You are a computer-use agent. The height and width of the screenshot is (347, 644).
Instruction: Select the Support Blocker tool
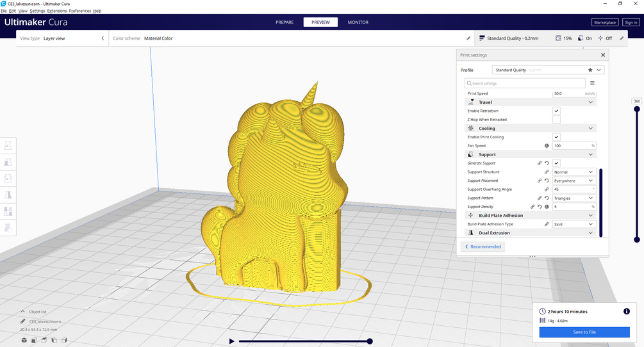pos(8,228)
